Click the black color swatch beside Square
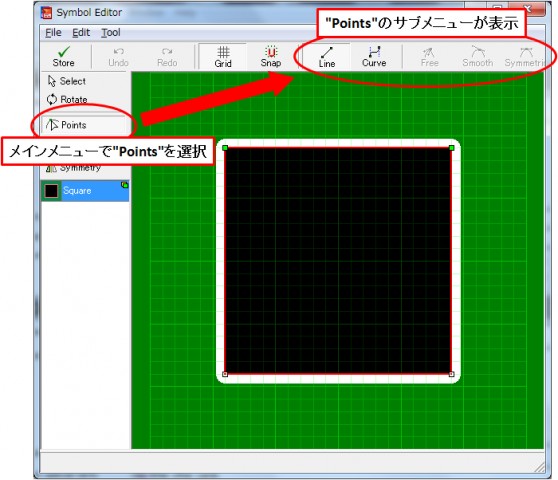558x480 pixels. [51, 191]
